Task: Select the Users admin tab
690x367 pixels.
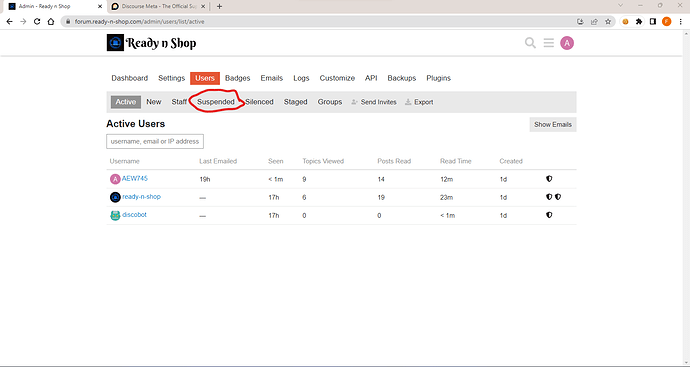Action: coord(205,78)
